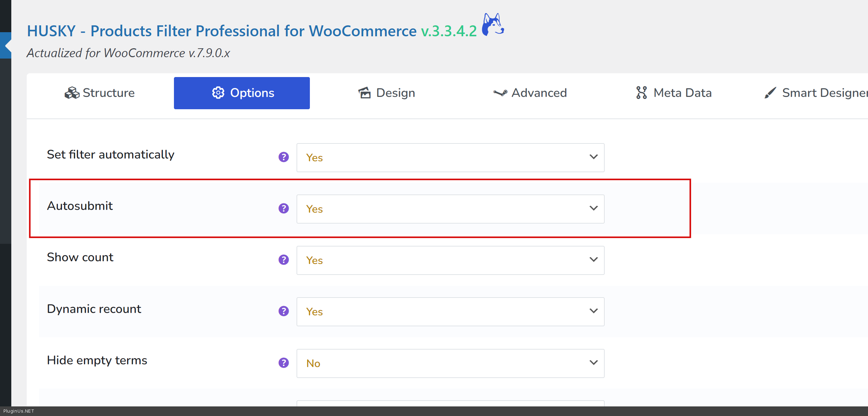Open Set filter automatically dropdown
This screenshot has height=416, width=868.
click(450, 157)
